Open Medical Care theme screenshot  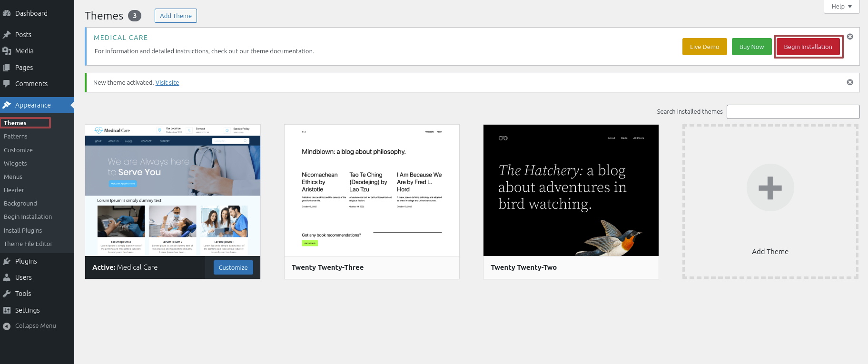click(173, 190)
